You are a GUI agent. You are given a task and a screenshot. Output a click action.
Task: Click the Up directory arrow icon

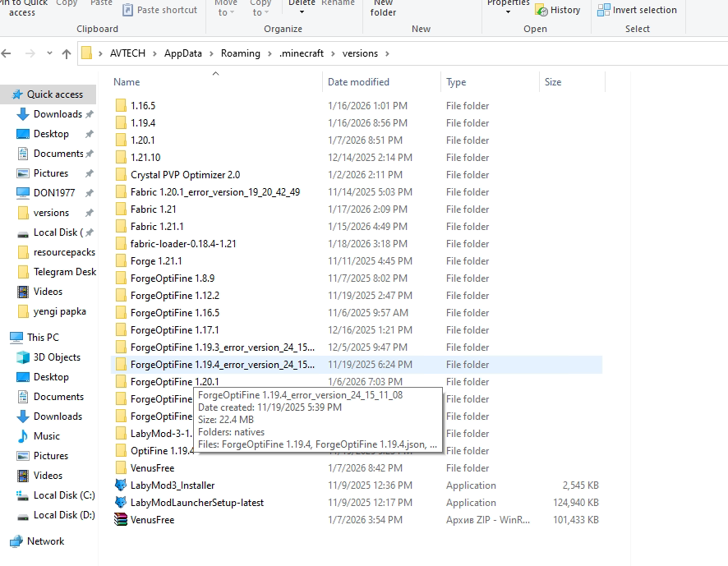coord(67,54)
